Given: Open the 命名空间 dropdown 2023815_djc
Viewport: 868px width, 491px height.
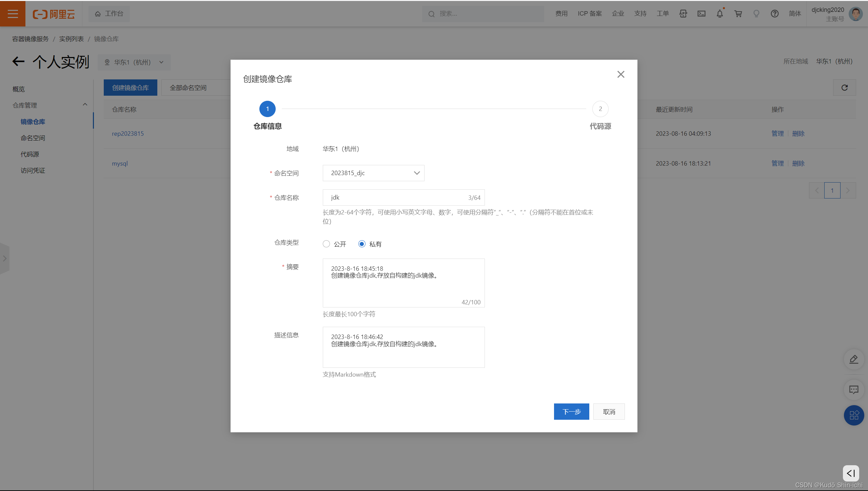Looking at the screenshot, I should (x=373, y=173).
